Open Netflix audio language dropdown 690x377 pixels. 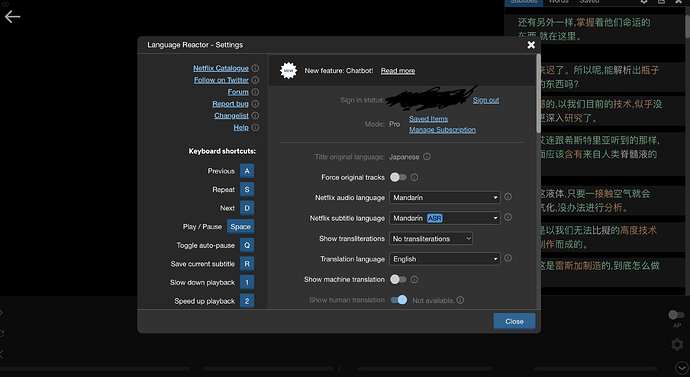444,198
